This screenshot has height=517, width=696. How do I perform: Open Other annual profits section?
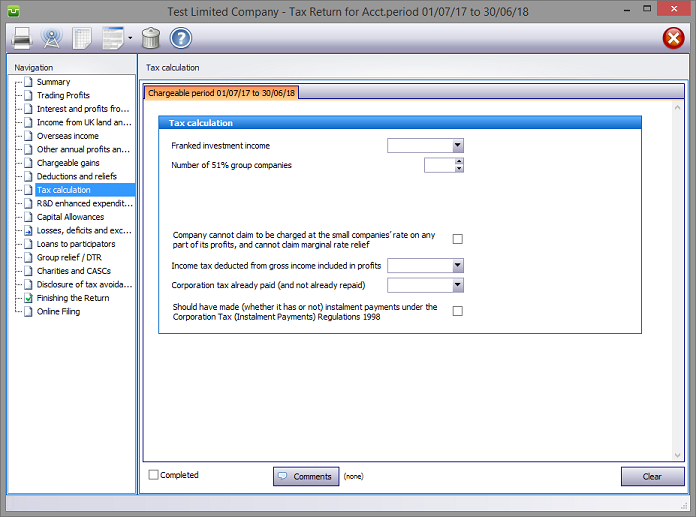[83, 150]
